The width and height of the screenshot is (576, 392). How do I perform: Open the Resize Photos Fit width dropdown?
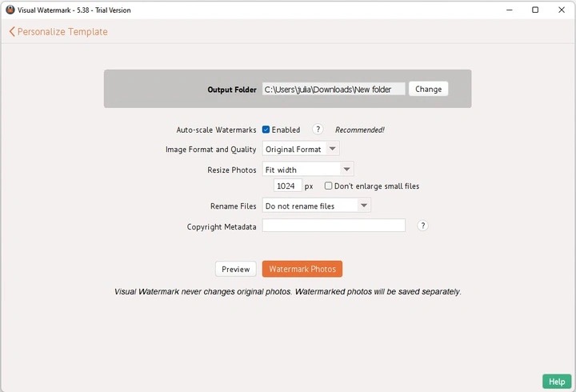308,170
